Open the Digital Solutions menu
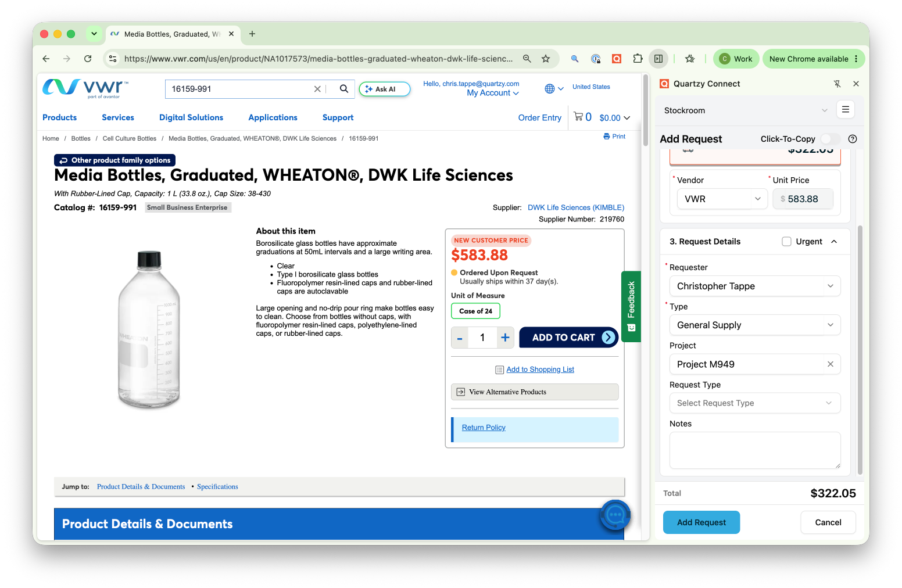The width and height of the screenshot is (902, 588). (x=191, y=117)
